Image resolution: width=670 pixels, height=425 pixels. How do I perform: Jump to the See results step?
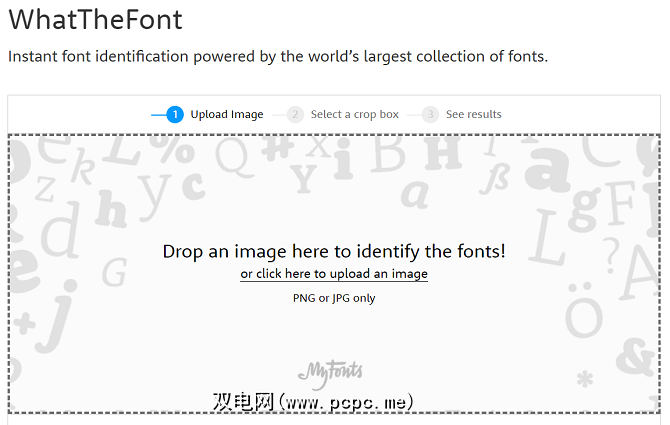tap(473, 114)
